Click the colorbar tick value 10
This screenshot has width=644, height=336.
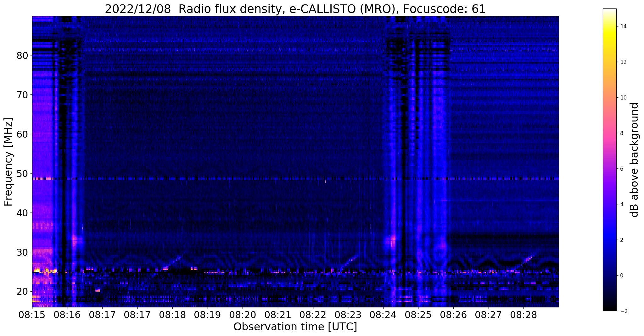(x=623, y=98)
